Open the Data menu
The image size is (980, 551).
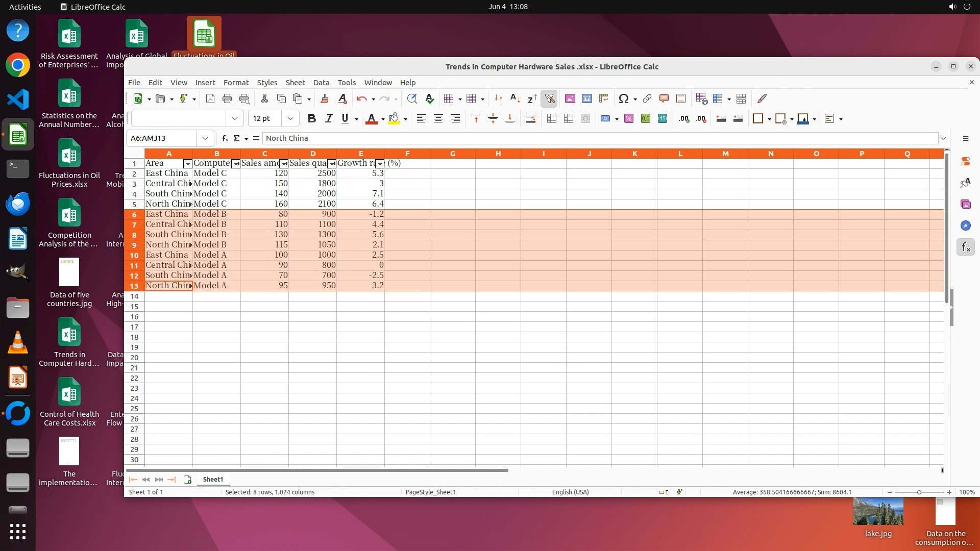(x=321, y=82)
